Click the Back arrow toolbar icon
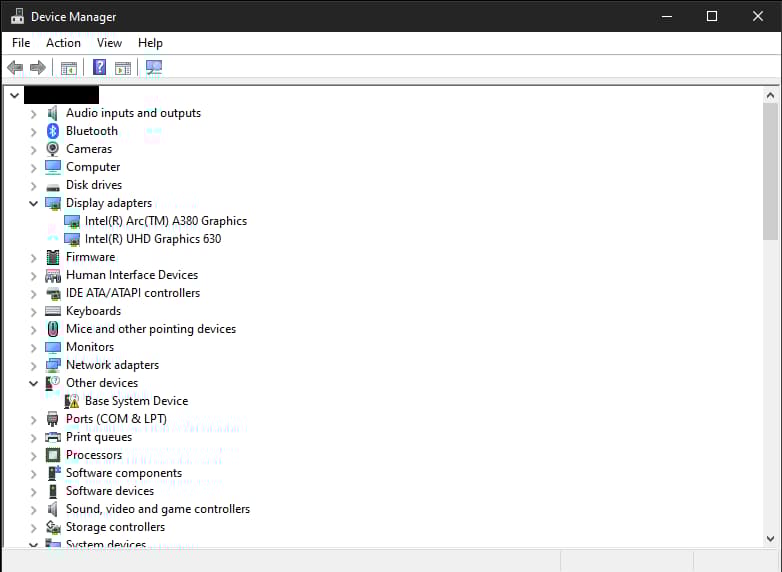Image resolution: width=782 pixels, height=572 pixels. tap(14, 68)
